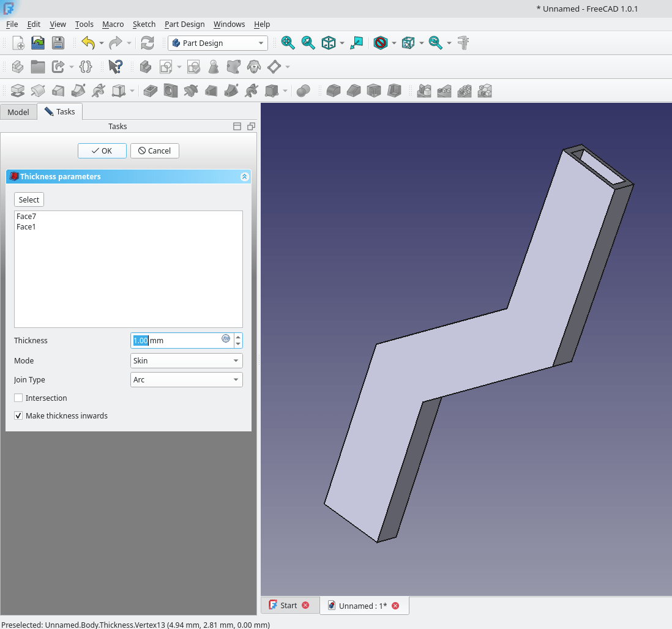Open the Sketch menu
Viewport: 672px width, 629px height.
click(x=144, y=24)
